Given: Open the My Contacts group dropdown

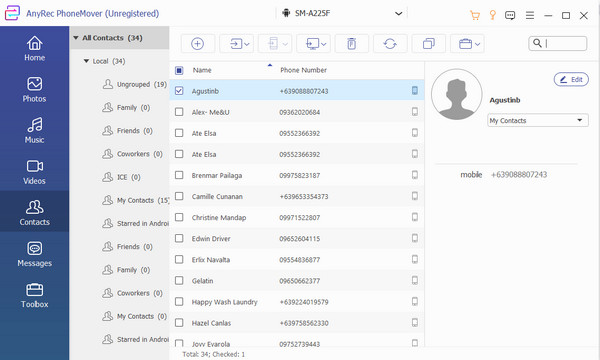Looking at the screenshot, I should 538,121.
